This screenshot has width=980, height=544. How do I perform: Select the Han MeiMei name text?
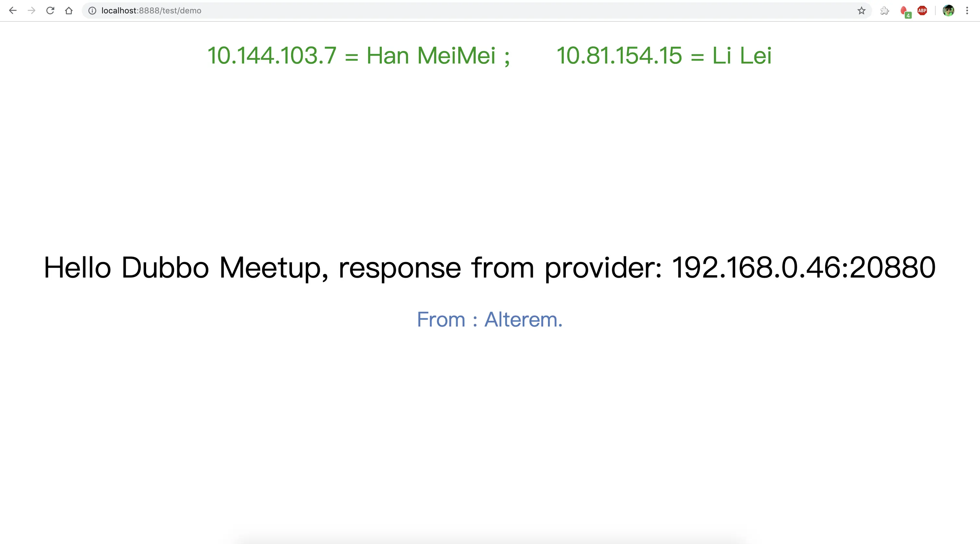click(x=431, y=55)
